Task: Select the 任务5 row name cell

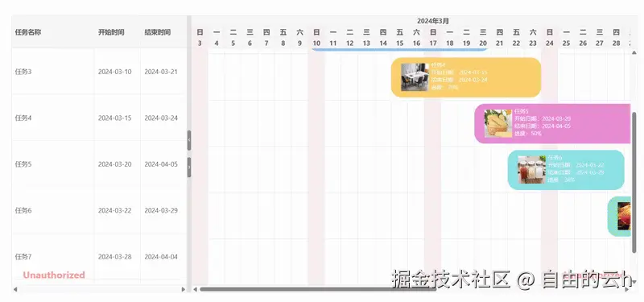Action: [x=53, y=164]
